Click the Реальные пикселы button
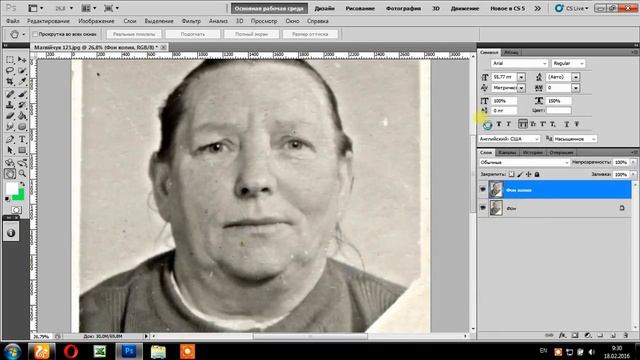This screenshot has height=360, width=640. [134, 34]
